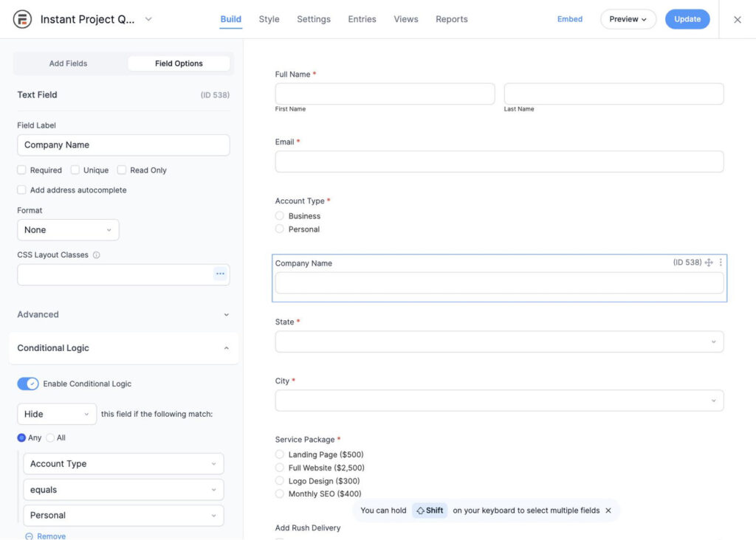
Task: Select Full Website ($2,500) option
Action: coord(280,467)
